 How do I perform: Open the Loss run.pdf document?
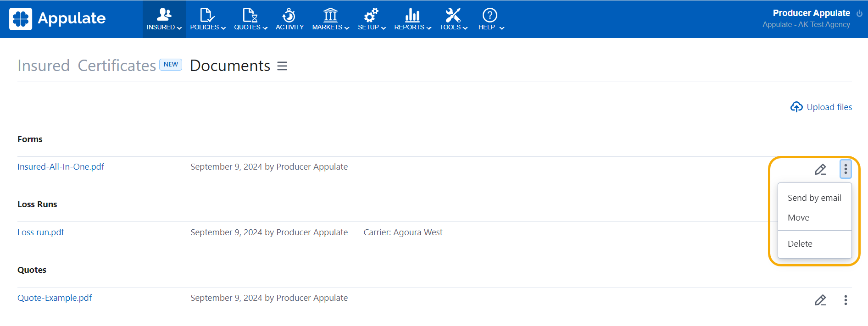[x=41, y=232]
